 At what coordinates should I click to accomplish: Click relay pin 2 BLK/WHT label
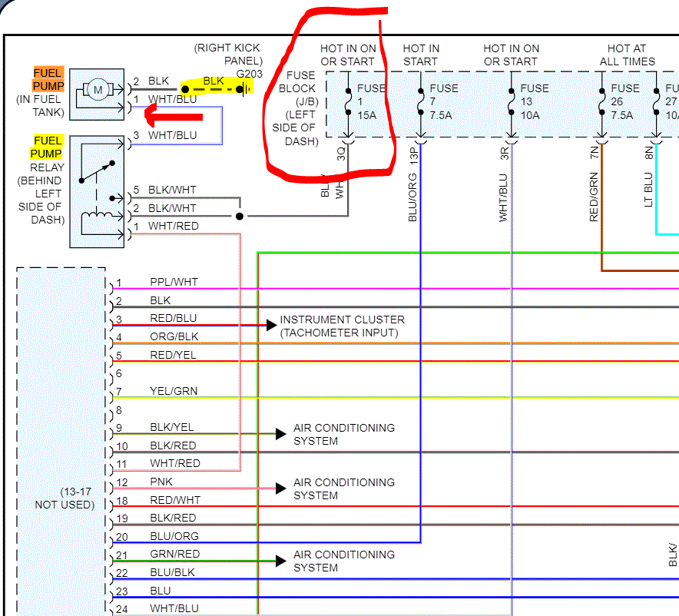pyautogui.click(x=172, y=208)
